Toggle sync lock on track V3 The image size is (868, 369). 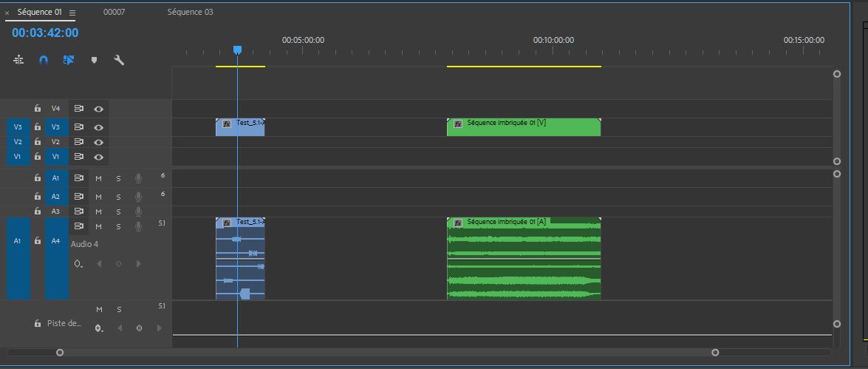[79, 127]
